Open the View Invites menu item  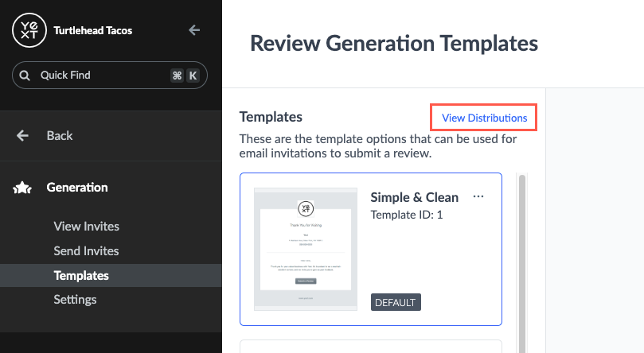86,227
